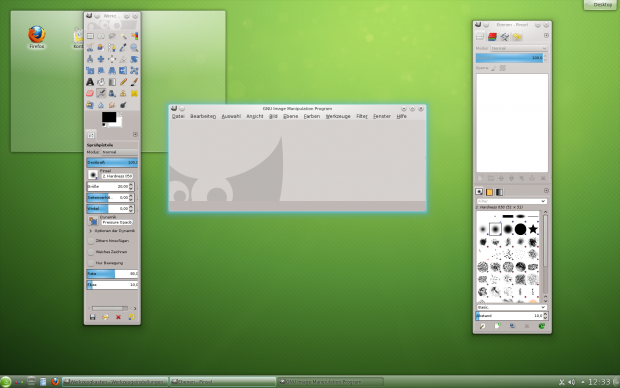Select the star-shaped brush thumbnail
The width and height of the screenshot is (620, 388).
pyautogui.click(x=533, y=229)
